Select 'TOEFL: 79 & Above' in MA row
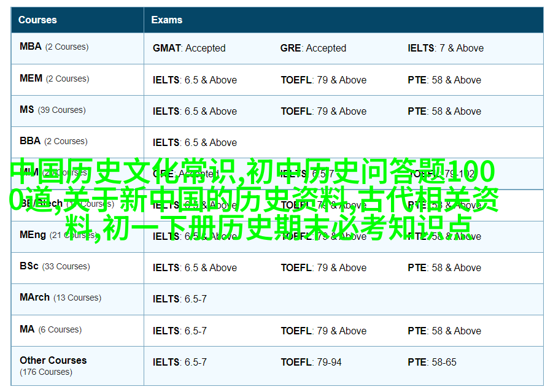 [323, 331]
